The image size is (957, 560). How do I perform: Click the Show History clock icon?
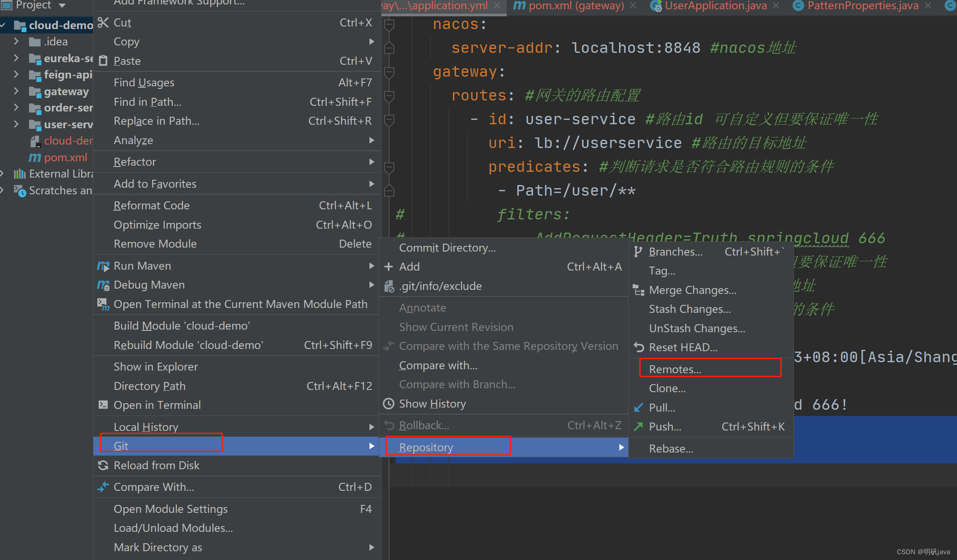click(389, 404)
